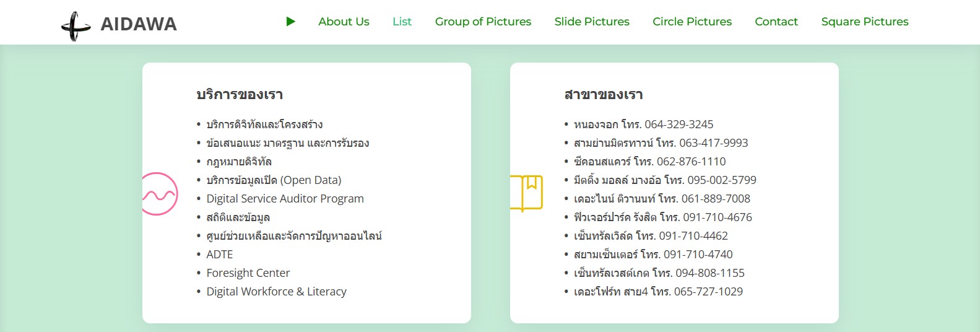Click the pink wave circle icon
The image size is (980, 332).
coord(160,194)
